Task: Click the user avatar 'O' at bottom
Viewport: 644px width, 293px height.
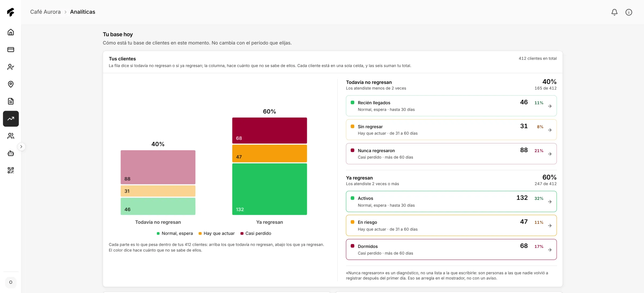Action: [11, 282]
